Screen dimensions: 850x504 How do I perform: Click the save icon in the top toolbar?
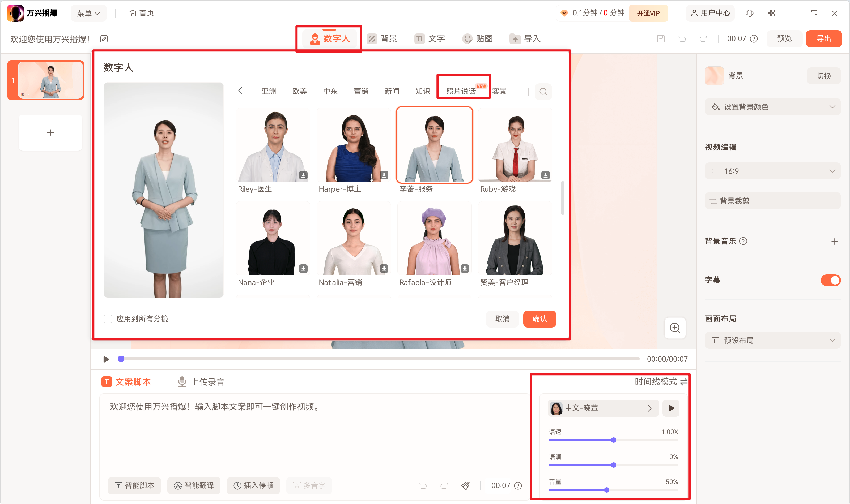(660, 38)
